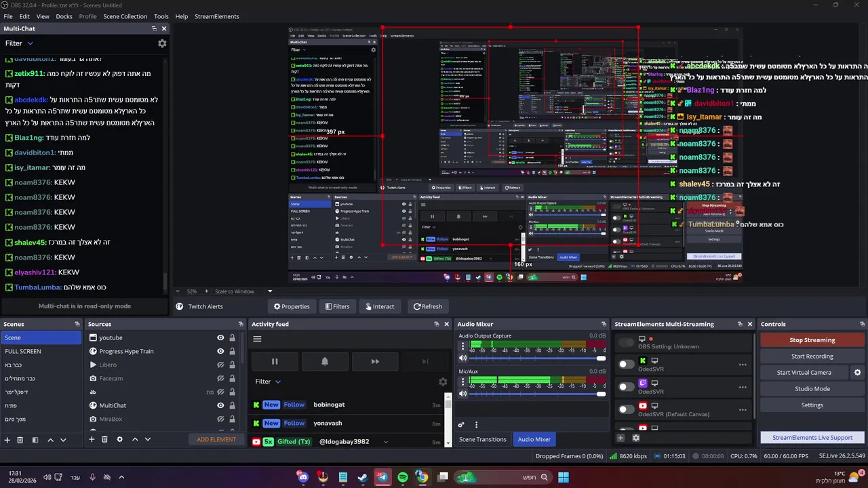This screenshot has height=488, width=868.
Task: Open the StreamElements menu
Action: pyautogui.click(x=217, y=16)
